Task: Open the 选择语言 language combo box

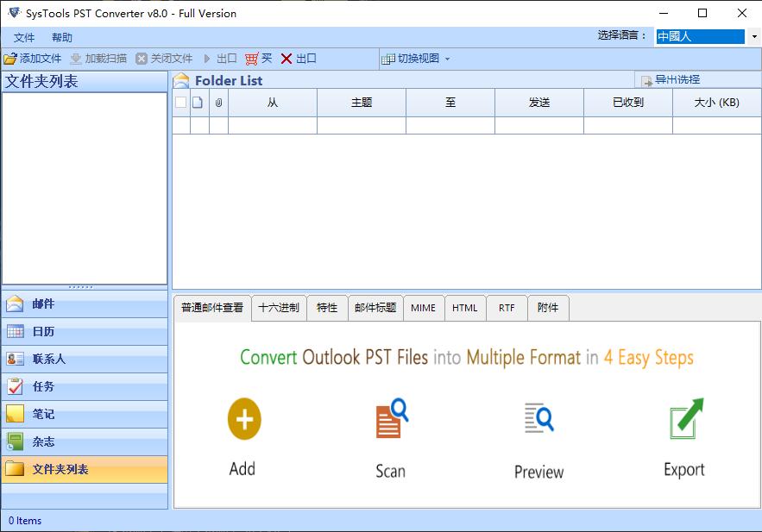Action: pyautogui.click(x=707, y=36)
